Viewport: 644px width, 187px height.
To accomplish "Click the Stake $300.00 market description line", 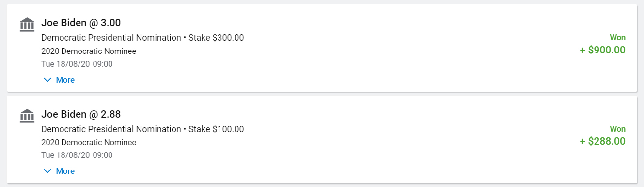I will click(x=142, y=38).
